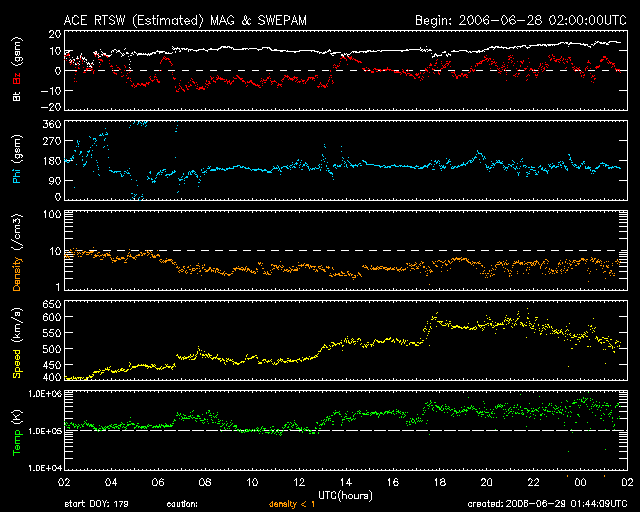Click the '00' hour tick label on the time axis

[x=580, y=482]
